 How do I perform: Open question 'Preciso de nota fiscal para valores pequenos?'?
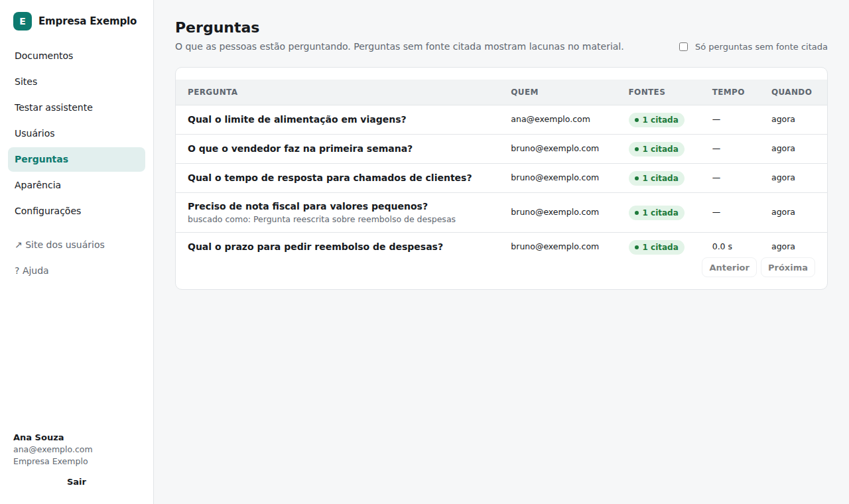pyautogui.click(x=308, y=206)
